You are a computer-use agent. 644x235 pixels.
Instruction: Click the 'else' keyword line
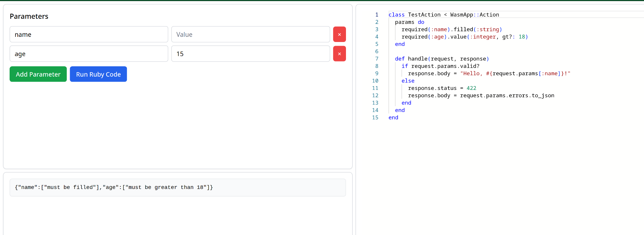tap(408, 81)
